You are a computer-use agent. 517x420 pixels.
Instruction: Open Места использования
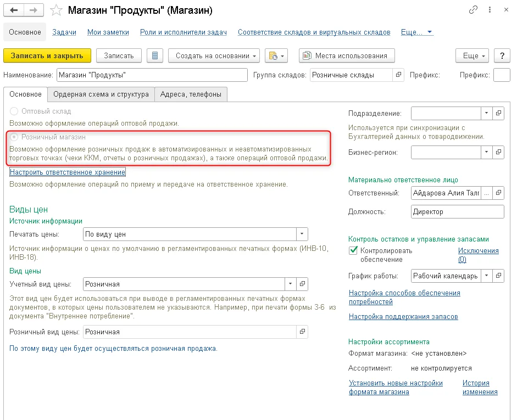pyautogui.click(x=347, y=55)
